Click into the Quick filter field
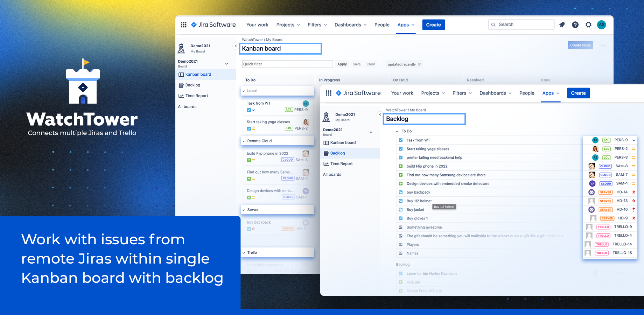The height and width of the screenshot is (315, 644). (x=287, y=64)
